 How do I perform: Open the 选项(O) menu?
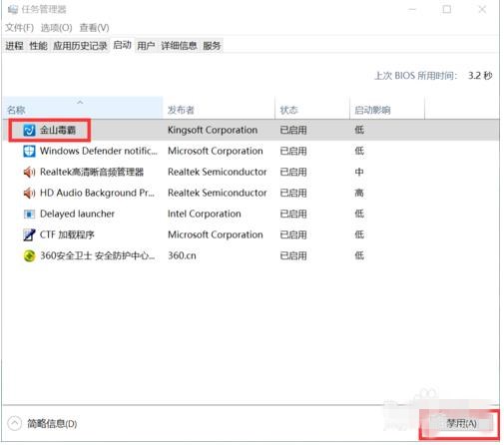pos(56,28)
